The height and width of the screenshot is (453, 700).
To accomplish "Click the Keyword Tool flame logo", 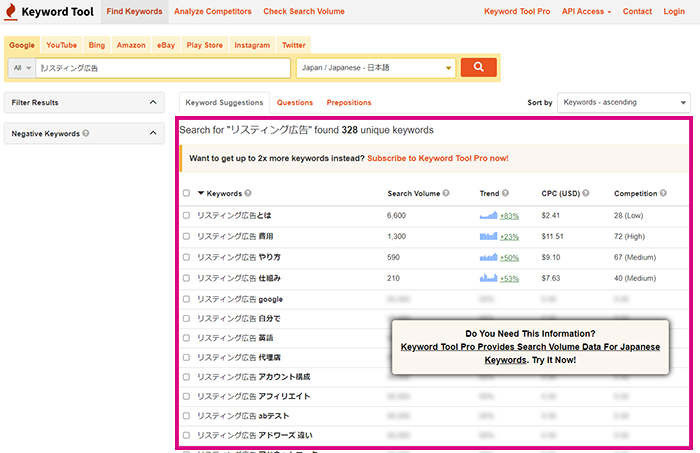I will (x=11, y=11).
